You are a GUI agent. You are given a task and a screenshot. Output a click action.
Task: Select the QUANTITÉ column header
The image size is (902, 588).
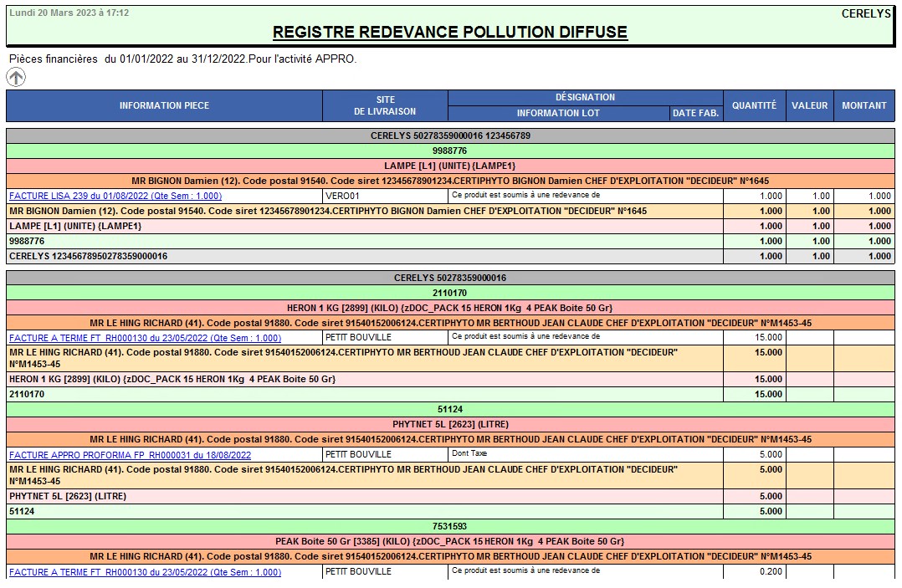coord(754,105)
